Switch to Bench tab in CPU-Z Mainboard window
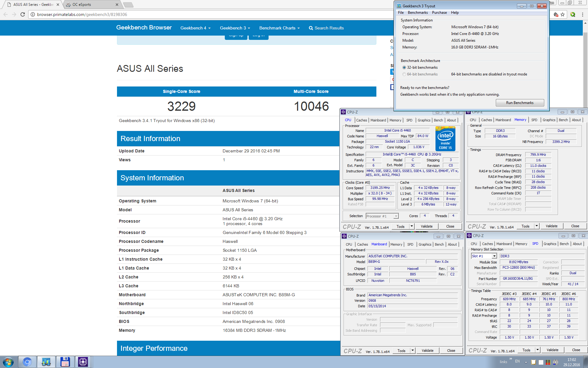Viewport: 588px width, 368px height. coord(439,244)
